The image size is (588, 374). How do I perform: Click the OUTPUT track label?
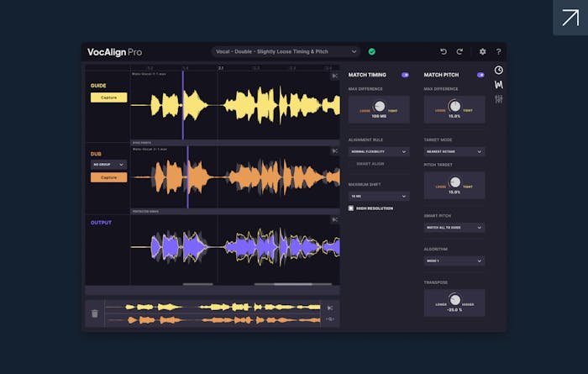click(101, 223)
